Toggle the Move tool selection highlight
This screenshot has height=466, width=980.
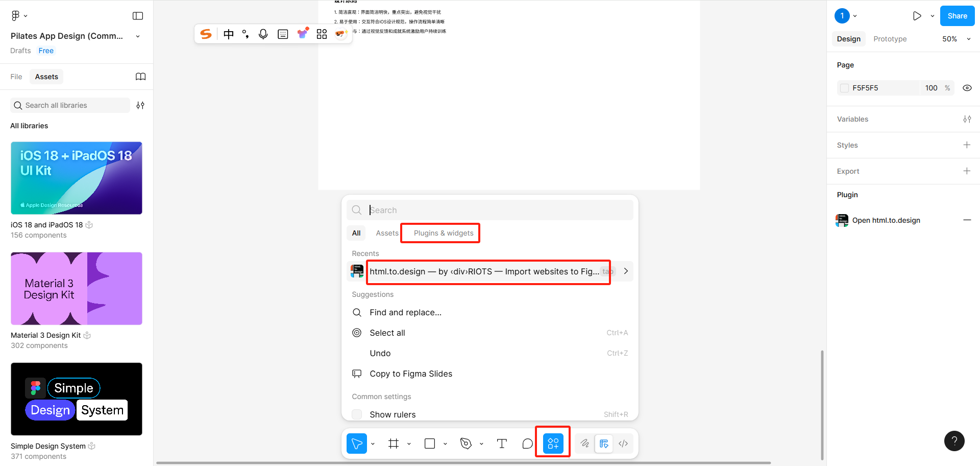click(357, 444)
